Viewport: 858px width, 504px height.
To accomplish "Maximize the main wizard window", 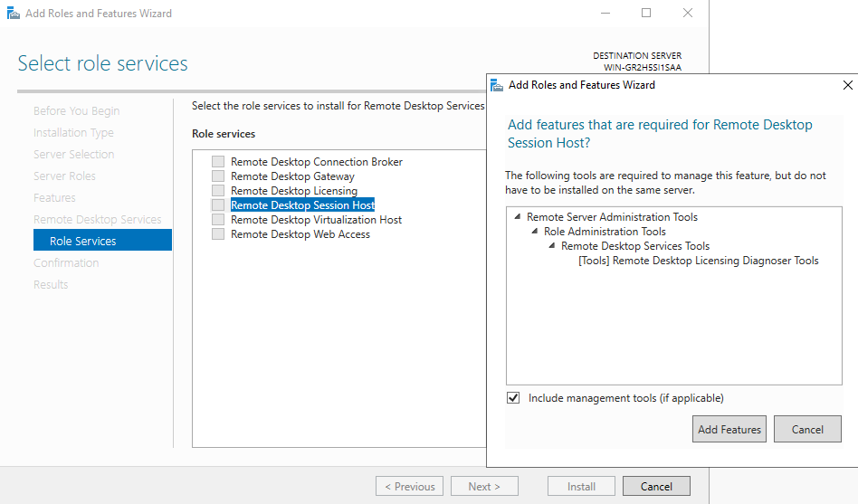I will tap(646, 14).
